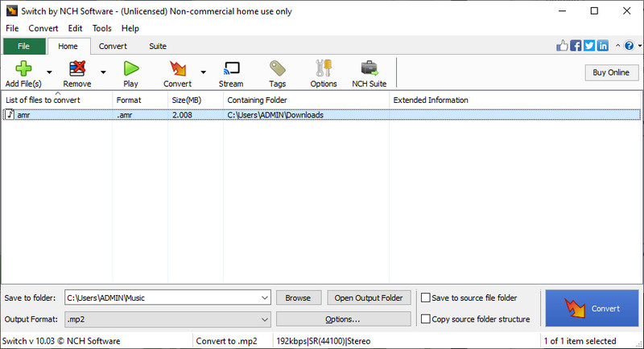The width and height of the screenshot is (644, 349).
Task: Share on Facebook icon
Action: point(576,46)
